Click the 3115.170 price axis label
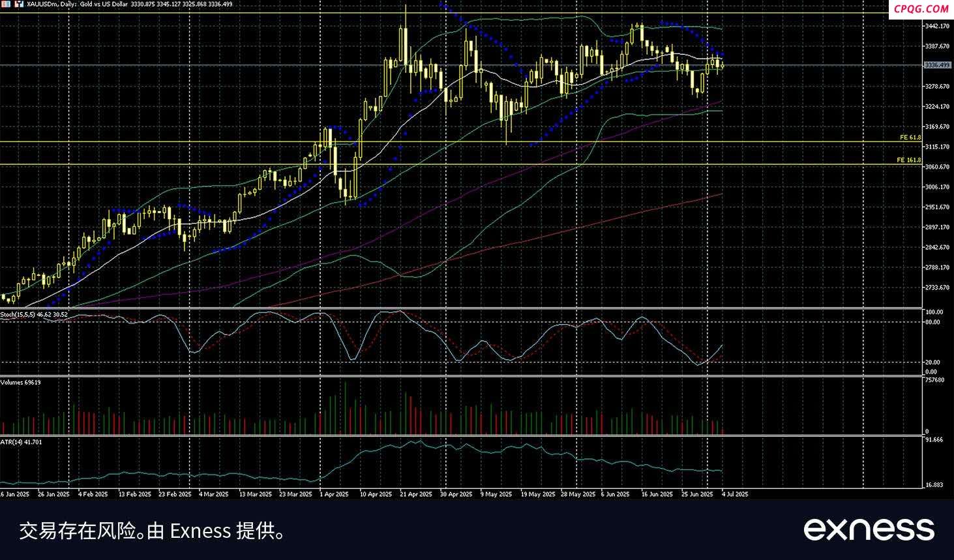The height and width of the screenshot is (560, 954). 937,147
